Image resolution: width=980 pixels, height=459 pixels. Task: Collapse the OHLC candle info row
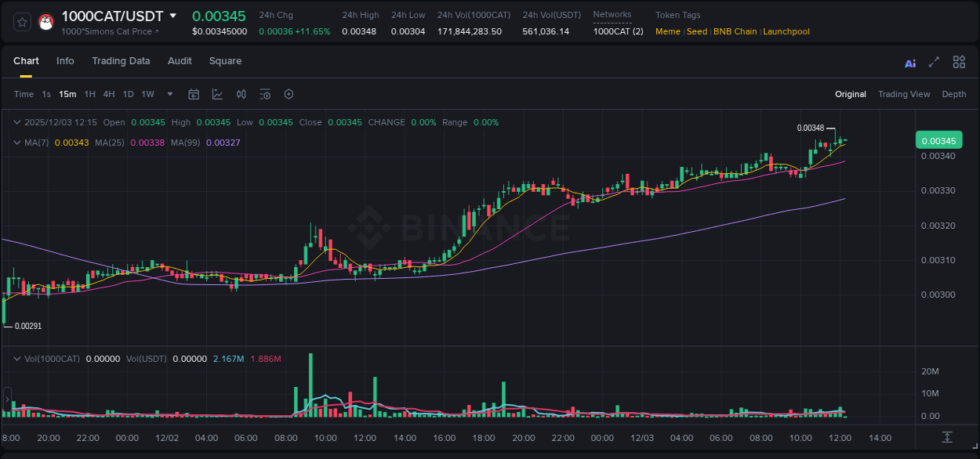click(17, 122)
